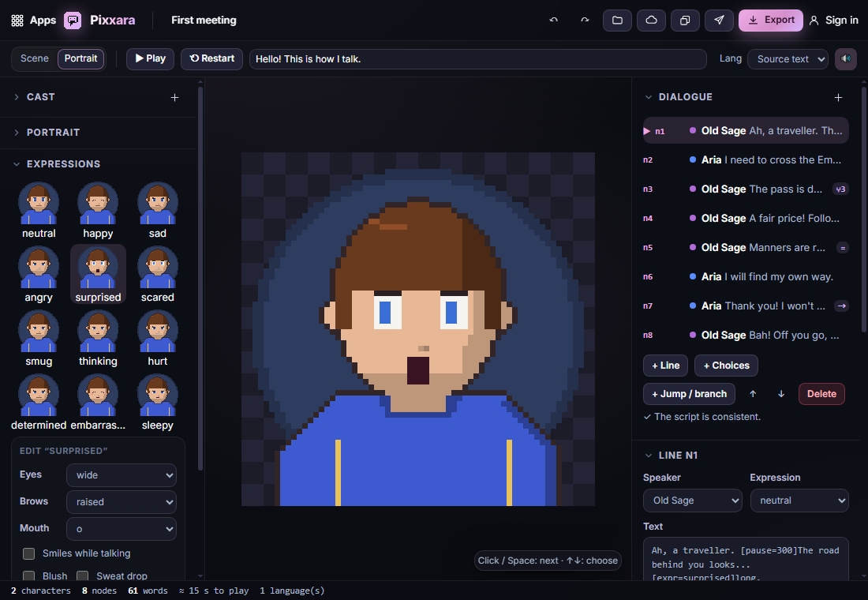Add a new cast member
The image size is (868, 600).
point(174,98)
